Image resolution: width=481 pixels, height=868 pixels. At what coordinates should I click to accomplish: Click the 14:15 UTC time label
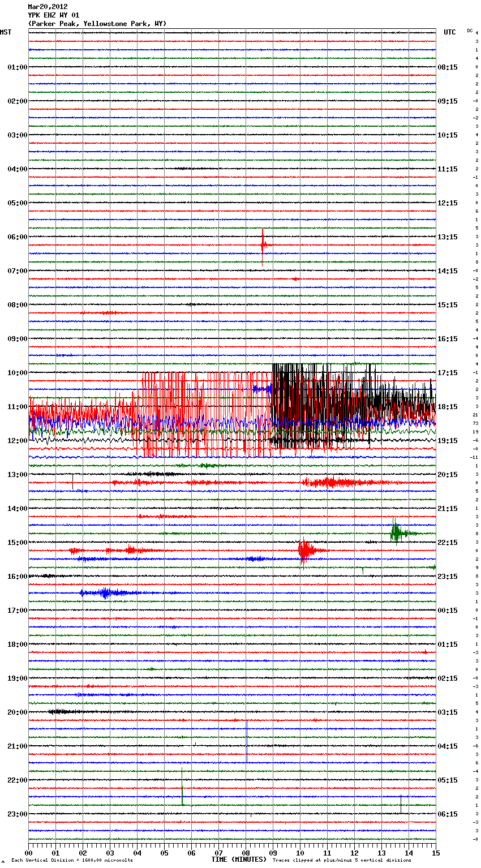[448, 271]
